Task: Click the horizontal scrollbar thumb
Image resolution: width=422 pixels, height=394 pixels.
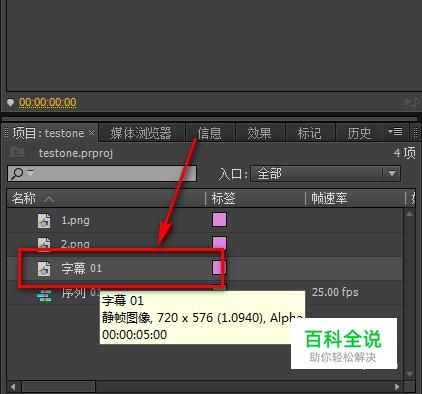Action: pyautogui.click(x=59, y=387)
